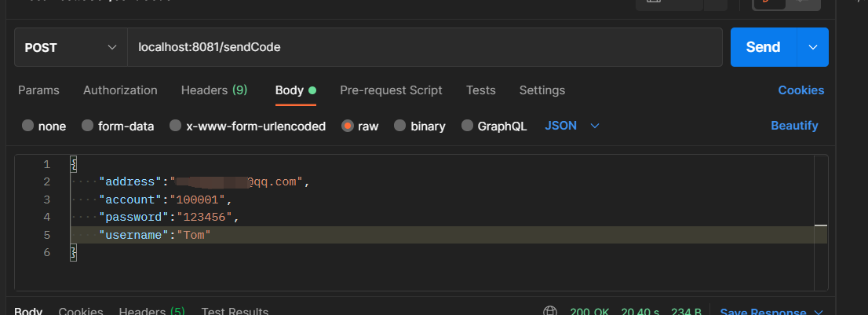Open the JSON format dropdown

(x=572, y=126)
